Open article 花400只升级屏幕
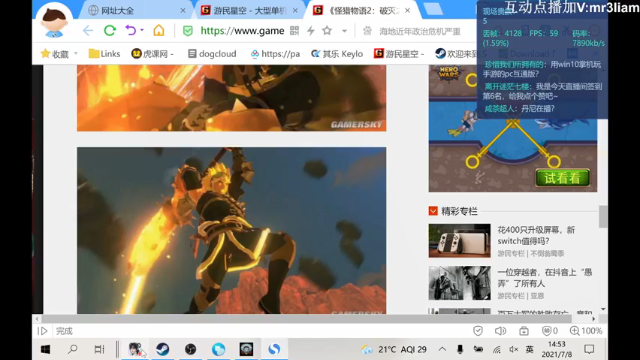This screenshot has width=640, height=360. [536, 236]
